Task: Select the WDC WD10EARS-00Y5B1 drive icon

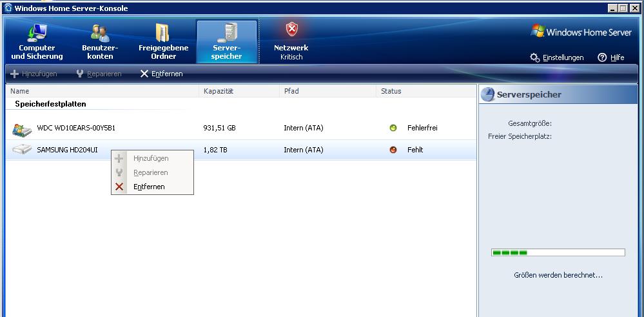Action: 22,130
